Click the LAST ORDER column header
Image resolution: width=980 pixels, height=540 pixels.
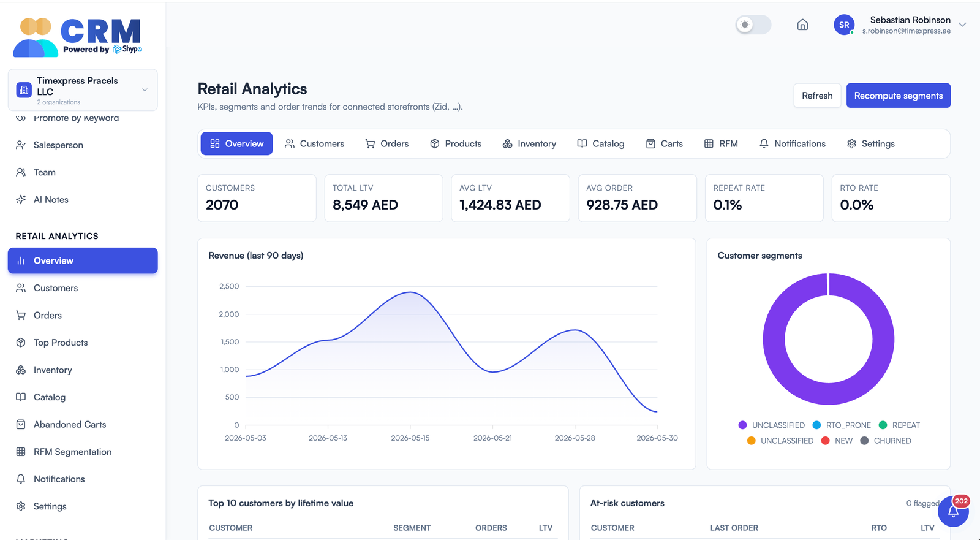pos(734,528)
